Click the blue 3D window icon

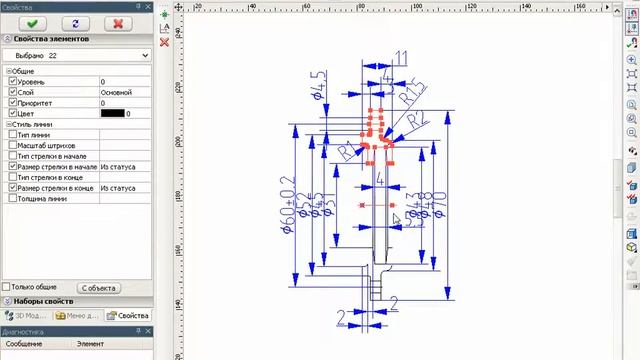point(632,234)
